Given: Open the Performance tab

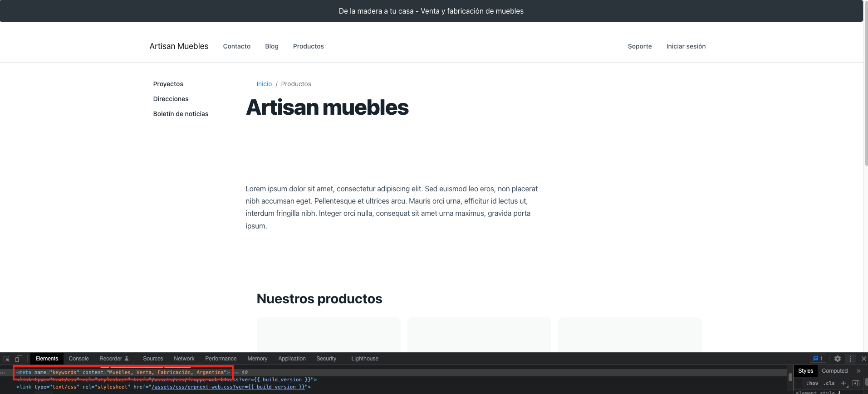Looking at the screenshot, I should point(221,359).
